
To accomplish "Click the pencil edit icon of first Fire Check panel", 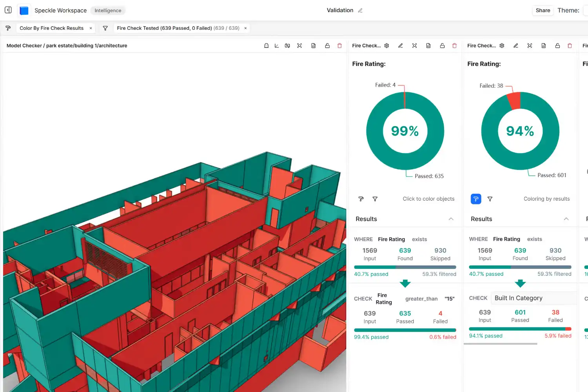I will 401,46.
